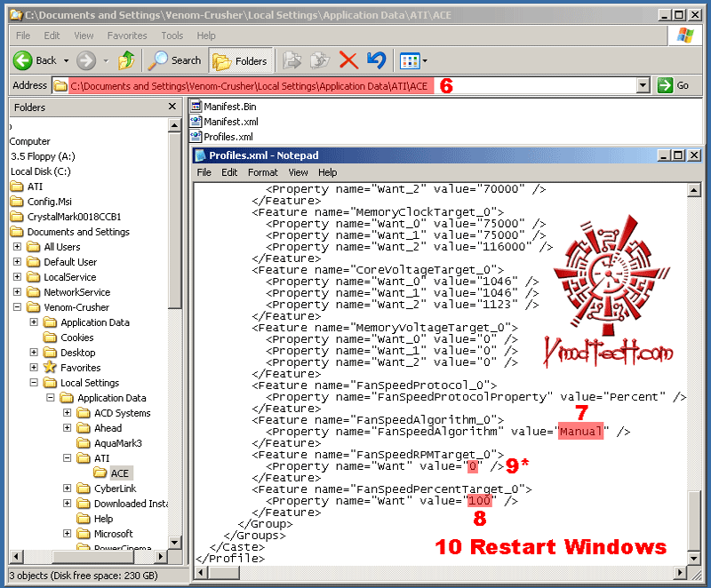This screenshot has height=588, width=711.
Task: Click the blue Undo icon
Action: [376, 60]
